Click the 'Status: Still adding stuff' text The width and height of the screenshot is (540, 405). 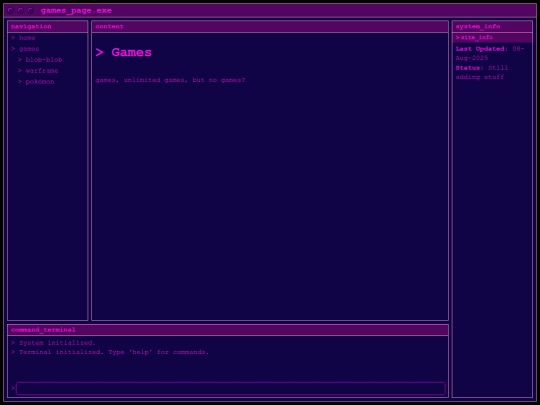tap(482, 72)
